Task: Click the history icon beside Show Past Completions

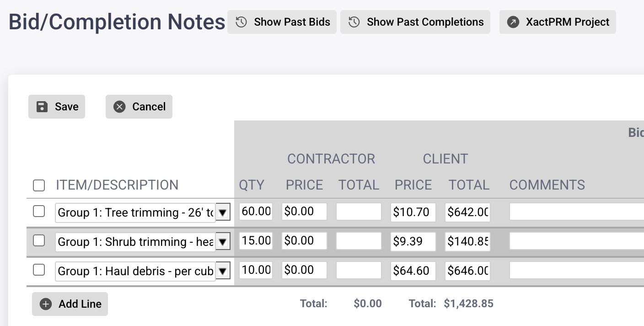Action: click(354, 22)
